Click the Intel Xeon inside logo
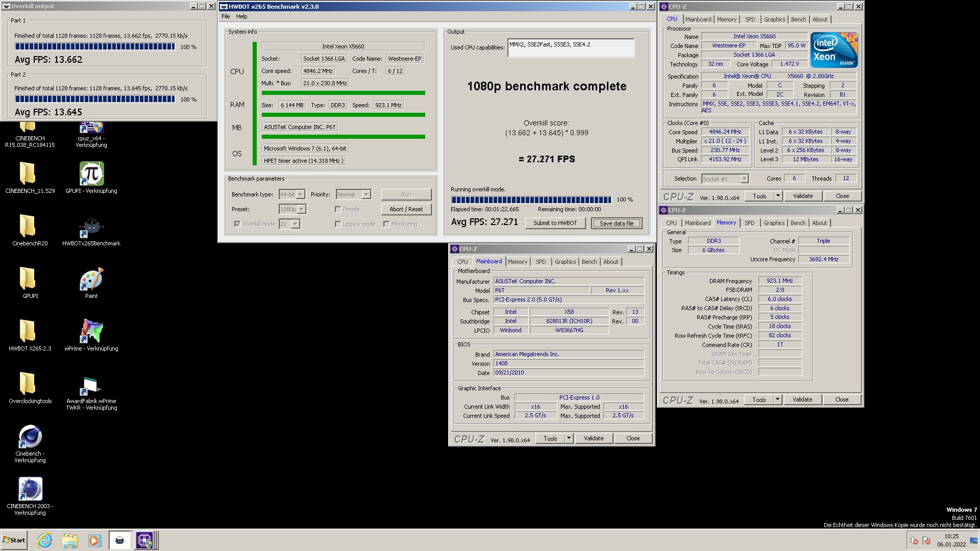This screenshot has height=551, width=980. coord(835,50)
